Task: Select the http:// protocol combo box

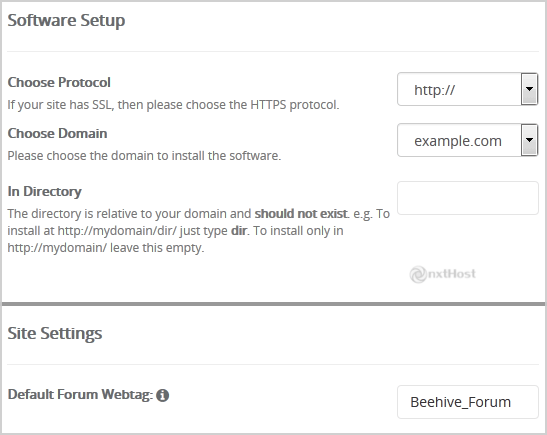Action: 467,89
